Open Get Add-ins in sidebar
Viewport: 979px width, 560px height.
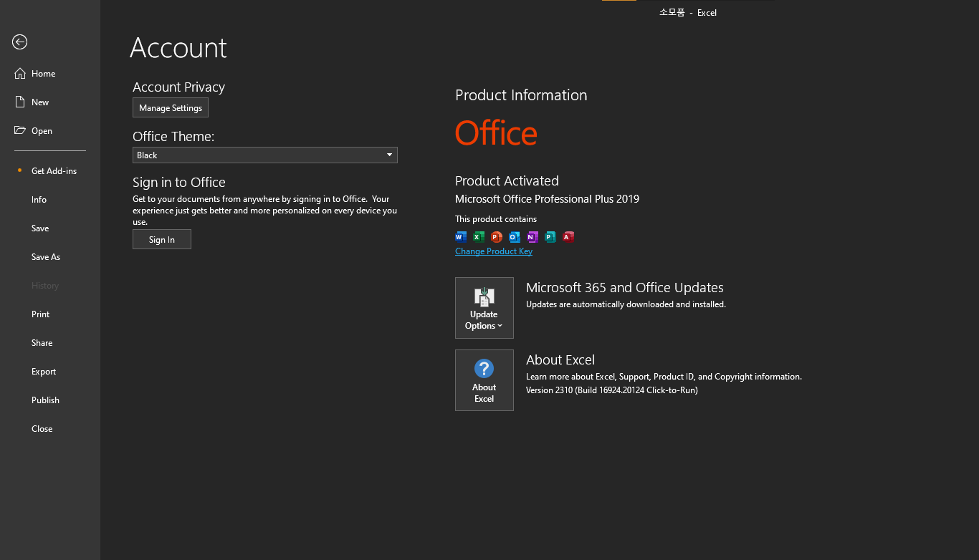54,171
